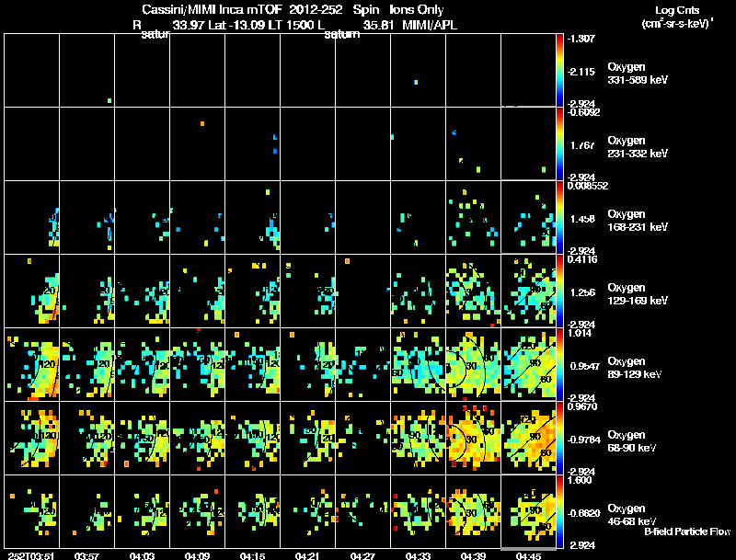
Task: Click the Oxygen 129-169 keV row label
Action: pyautogui.click(x=638, y=294)
